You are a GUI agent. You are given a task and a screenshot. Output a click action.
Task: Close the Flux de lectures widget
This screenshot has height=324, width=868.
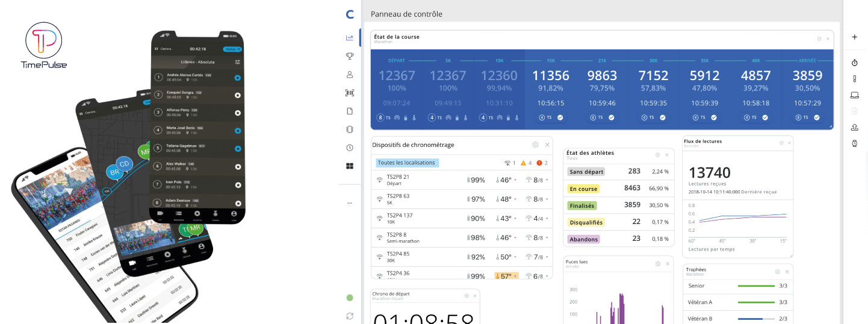click(790, 143)
